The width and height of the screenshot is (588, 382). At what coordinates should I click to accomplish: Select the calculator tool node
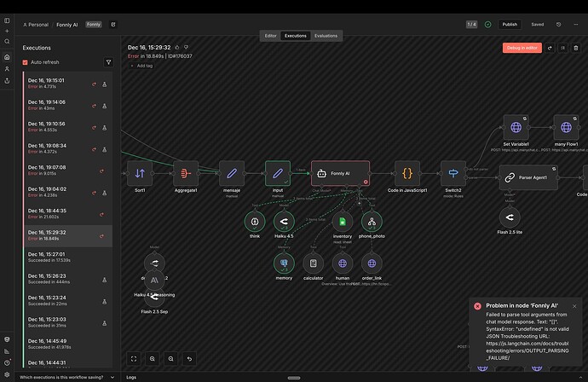(x=313, y=263)
